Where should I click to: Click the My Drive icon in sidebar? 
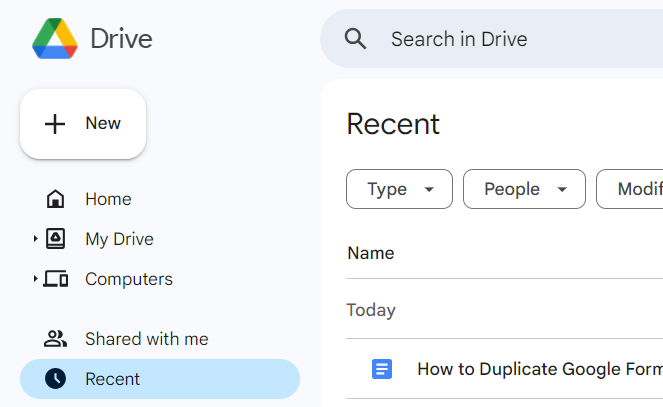point(56,239)
